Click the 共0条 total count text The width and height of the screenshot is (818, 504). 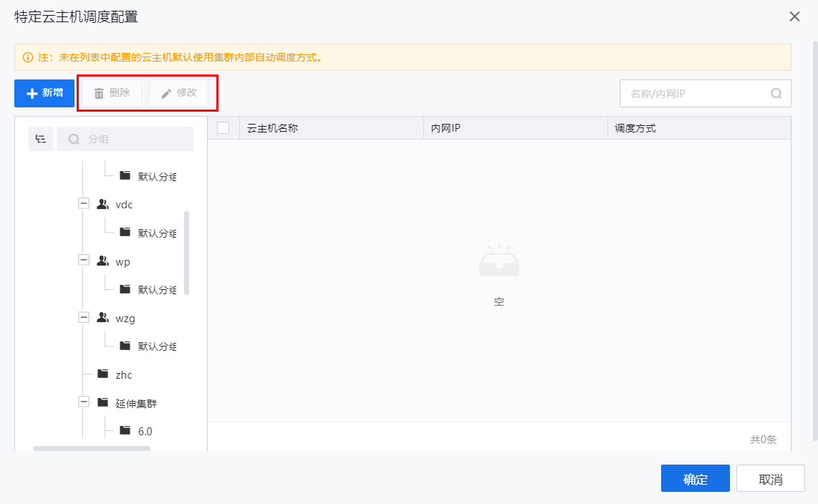764,440
